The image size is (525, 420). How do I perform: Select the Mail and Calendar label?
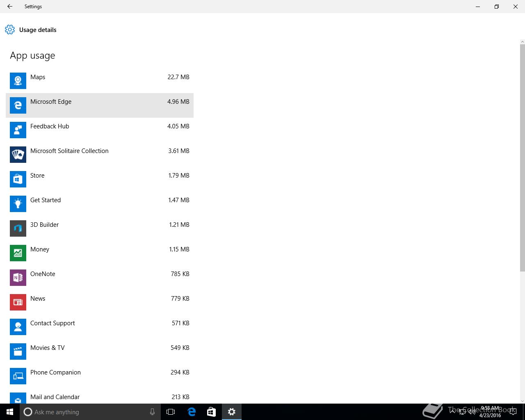coord(55,397)
